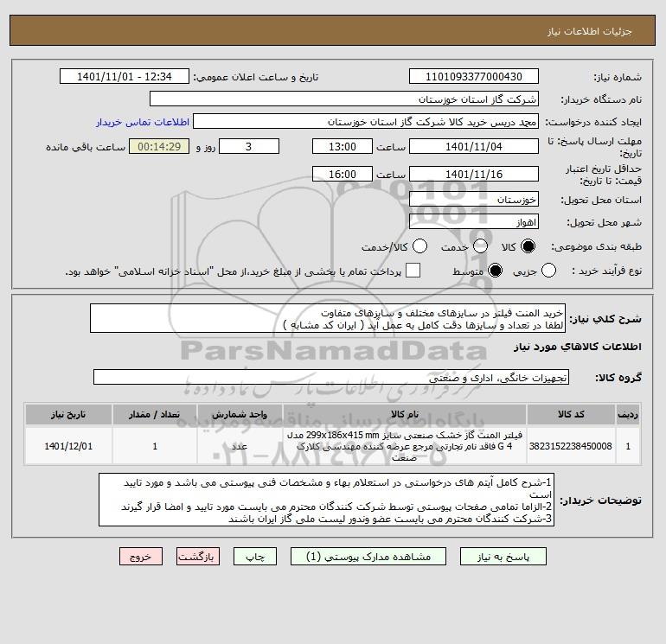Click the request creator field مجد دریس
This screenshot has height=644, width=666.
[366, 121]
